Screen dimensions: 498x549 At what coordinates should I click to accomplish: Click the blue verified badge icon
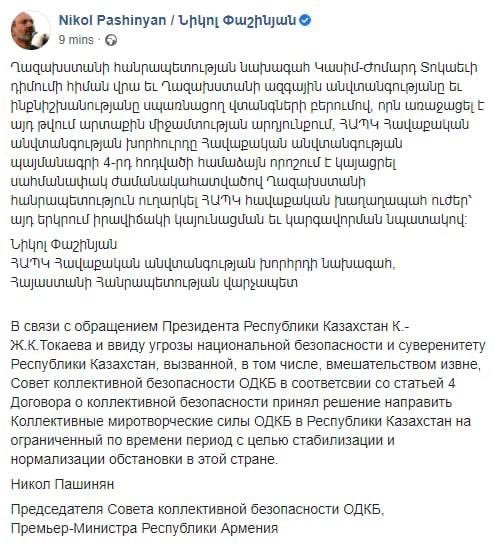click(x=305, y=20)
